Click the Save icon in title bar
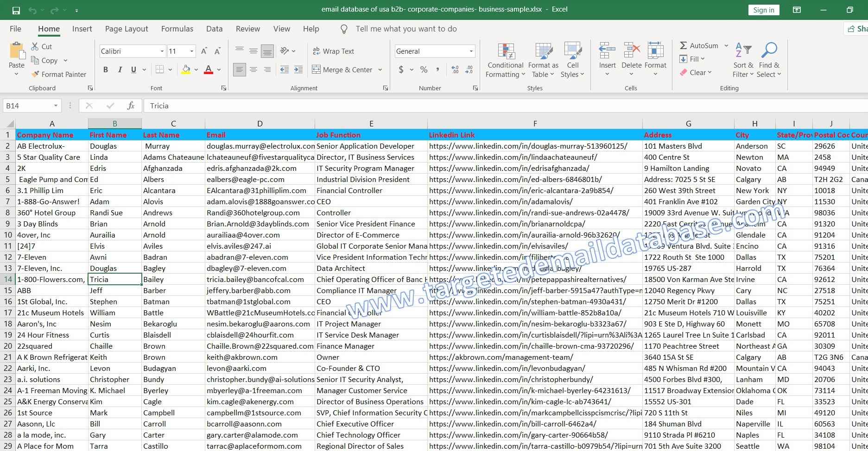The width and height of the screenshot is (868, 451). (x=16, y=10)
